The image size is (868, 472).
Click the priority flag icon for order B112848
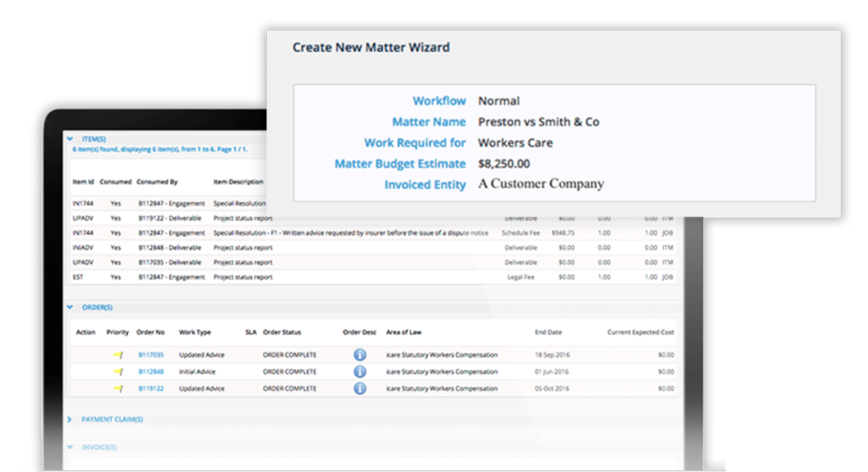pyautogui.click(x=119, y=371)
